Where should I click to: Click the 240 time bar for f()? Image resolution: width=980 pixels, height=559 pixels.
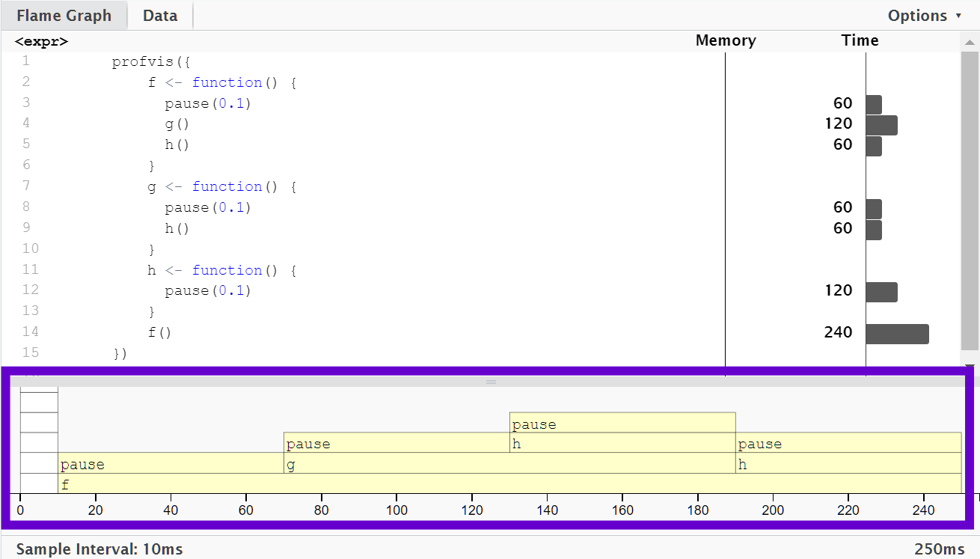(897, 334)
